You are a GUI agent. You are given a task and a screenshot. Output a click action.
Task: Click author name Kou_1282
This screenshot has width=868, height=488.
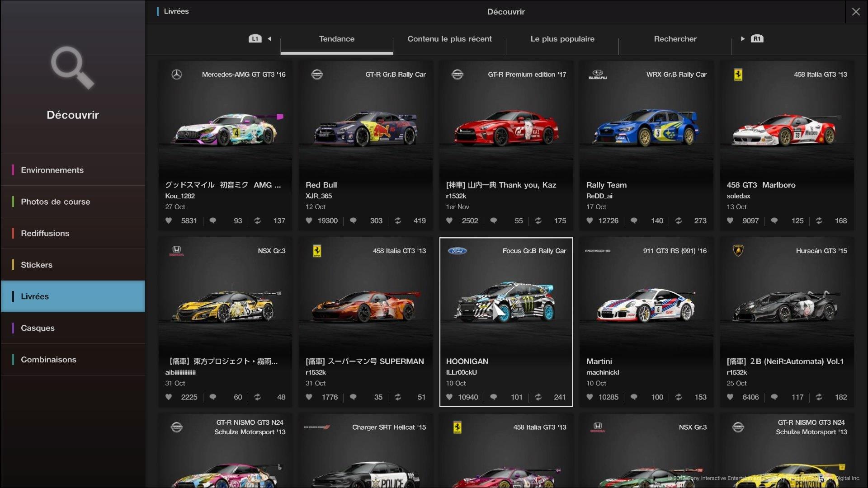[180, 196]
